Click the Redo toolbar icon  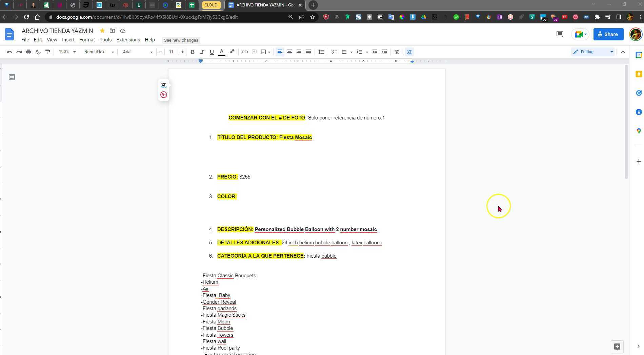point(19,52)
